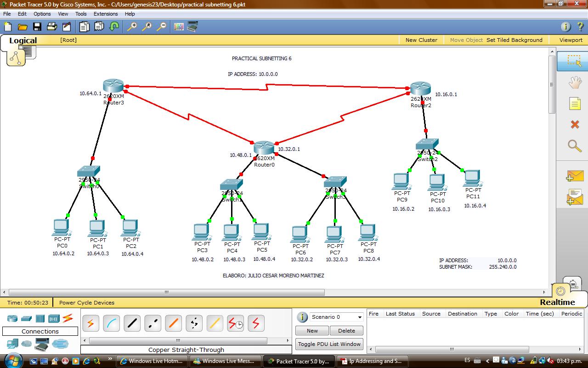
Task: Create a New scenario
Action: pyautogui.click(x=312, y=330)
